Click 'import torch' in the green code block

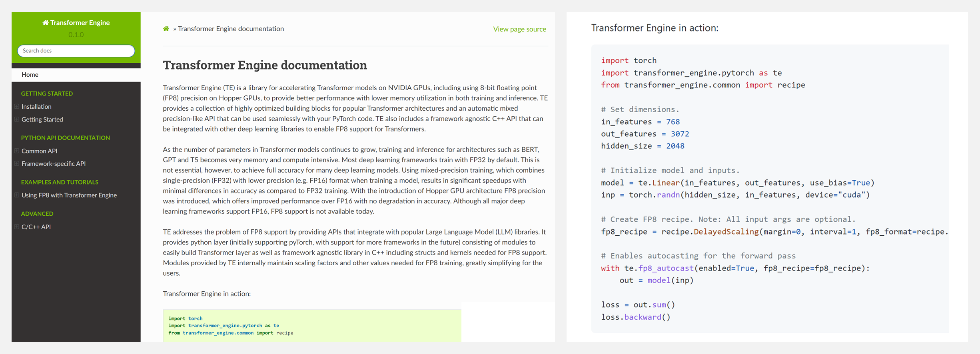point(186,318)
